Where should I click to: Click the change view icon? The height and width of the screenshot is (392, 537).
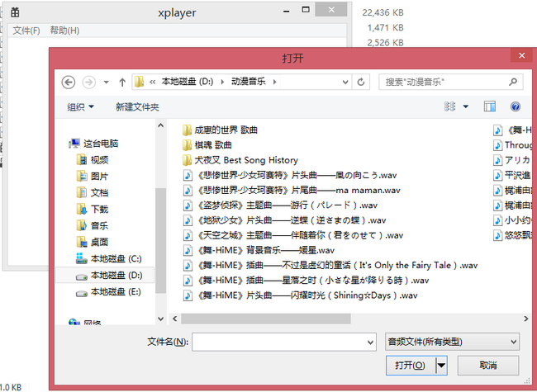coord(450,106)
